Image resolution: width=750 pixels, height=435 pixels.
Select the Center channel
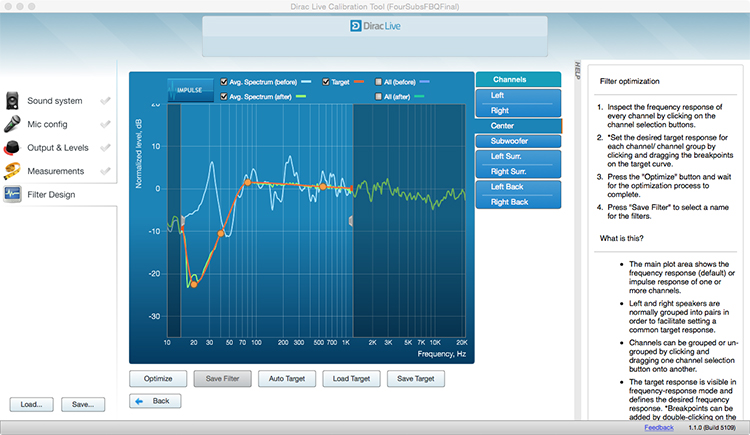click(x=518, y=126)
